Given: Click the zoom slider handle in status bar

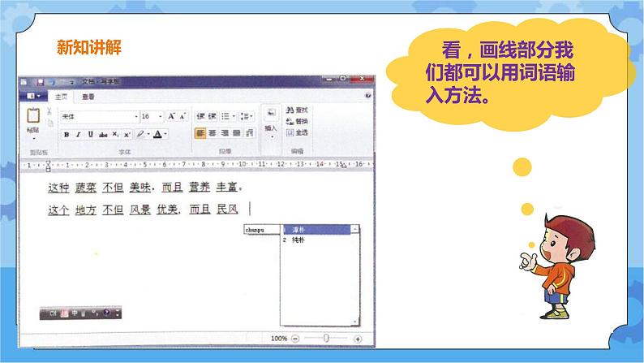Looking at the screenshot, I should pyautogui.click(x=325, y=338).
